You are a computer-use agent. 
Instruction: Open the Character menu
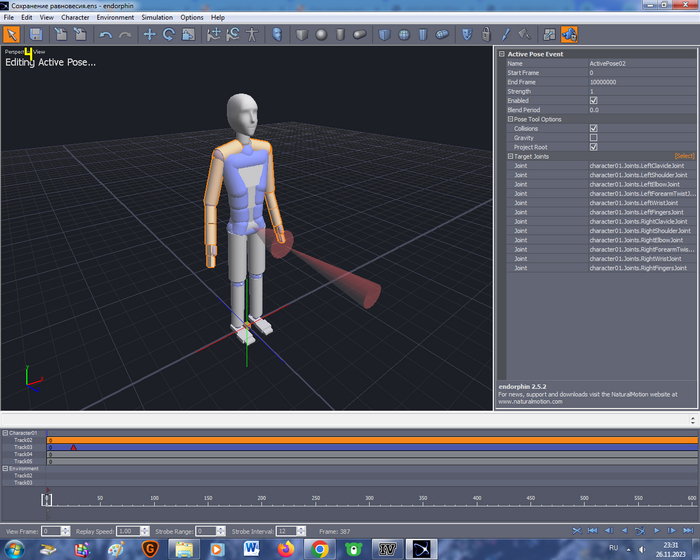75,17
